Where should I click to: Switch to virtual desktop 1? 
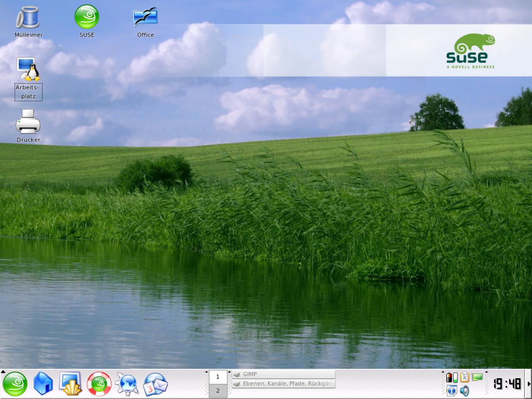217,377
